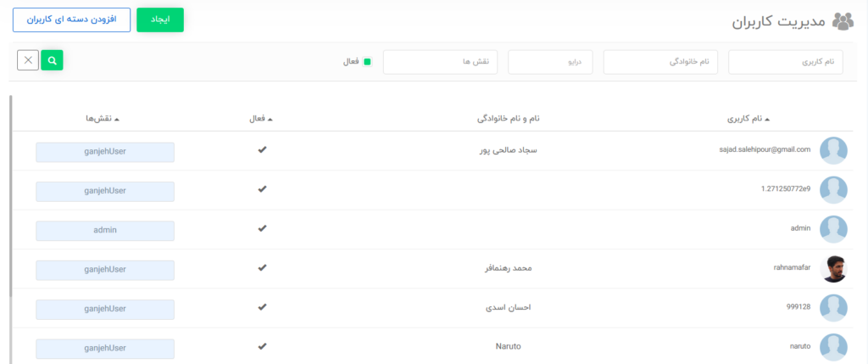
Task: Click the users group icon beside the title
Action: [843, 21]
